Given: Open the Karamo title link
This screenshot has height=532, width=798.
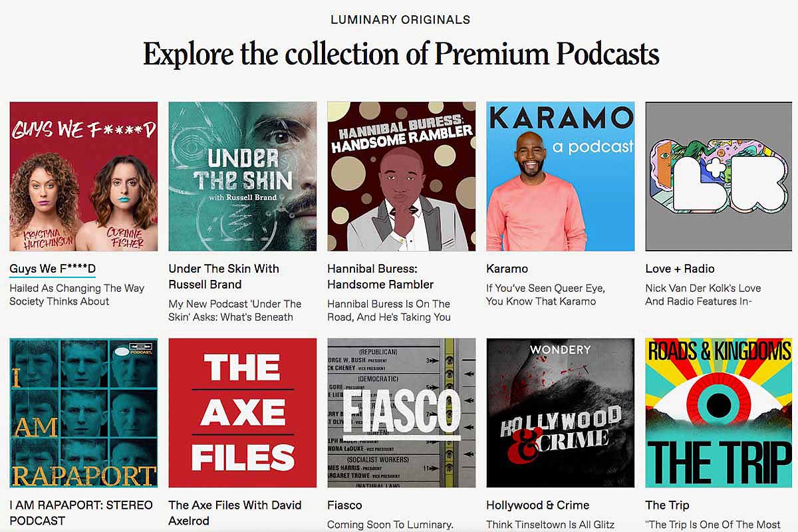Looking at the screenshot, I should [507, 269].
